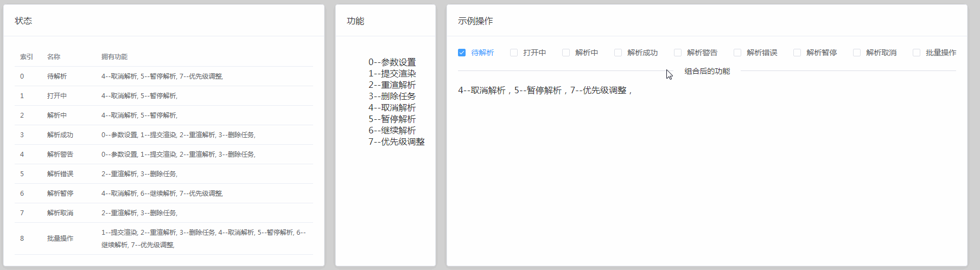The height and width of the screenshot is (270, 980).
Task: Click index 3 in the 状态 table
Action: pos(22,135)
